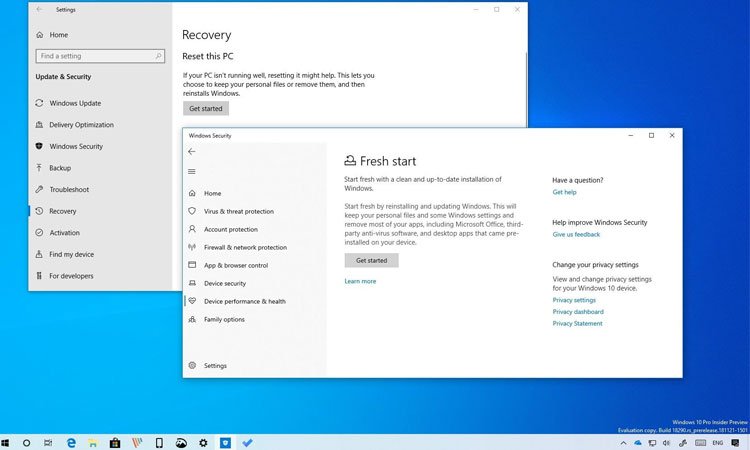The width and height of the screenshot is (750, 450).
Task: Open App & browser control
Action: pos(235,265)
